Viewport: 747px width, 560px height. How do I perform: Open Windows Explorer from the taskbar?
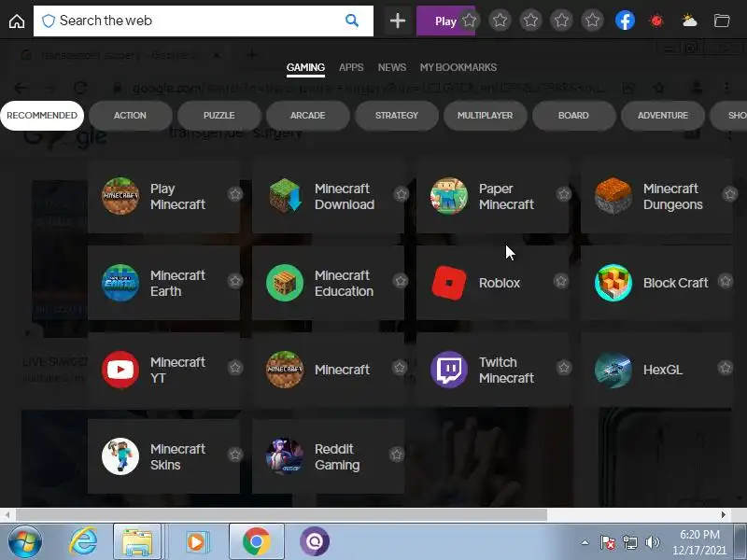137,541
